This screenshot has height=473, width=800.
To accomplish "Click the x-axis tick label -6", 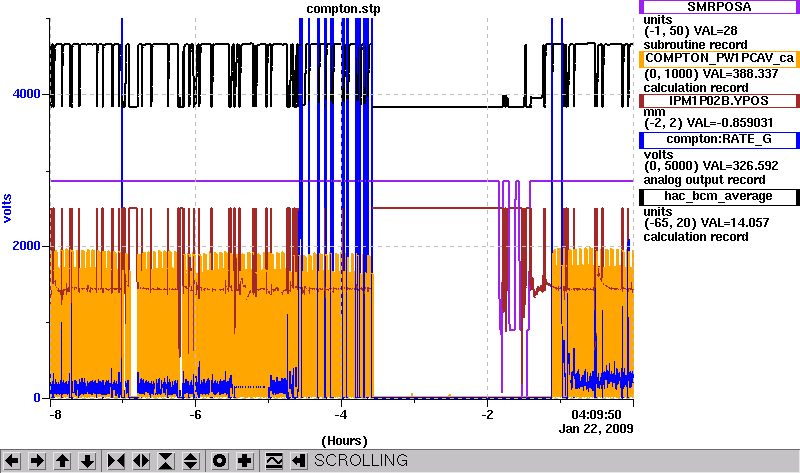I will coord(195,414).
